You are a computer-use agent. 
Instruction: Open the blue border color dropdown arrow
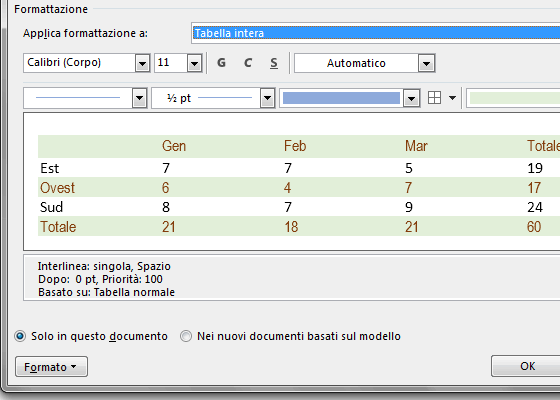pyautogui.click(x=411, y=98)
